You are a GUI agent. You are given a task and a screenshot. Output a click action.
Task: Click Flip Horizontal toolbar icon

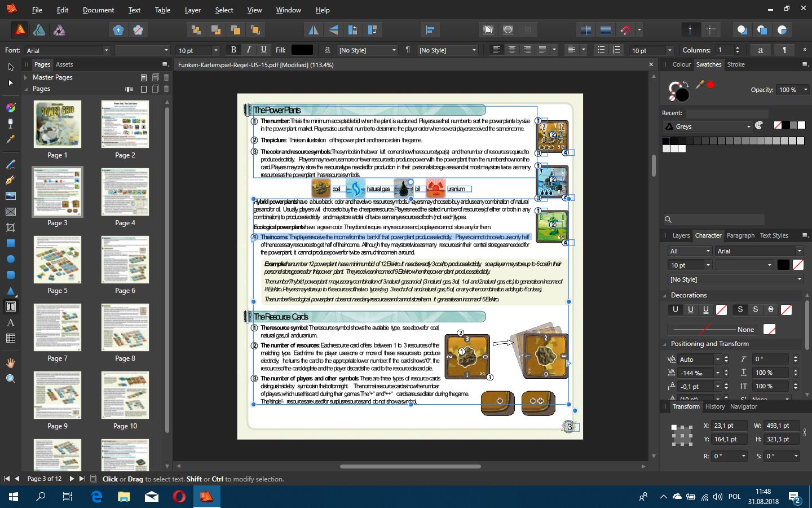[313, 30]
